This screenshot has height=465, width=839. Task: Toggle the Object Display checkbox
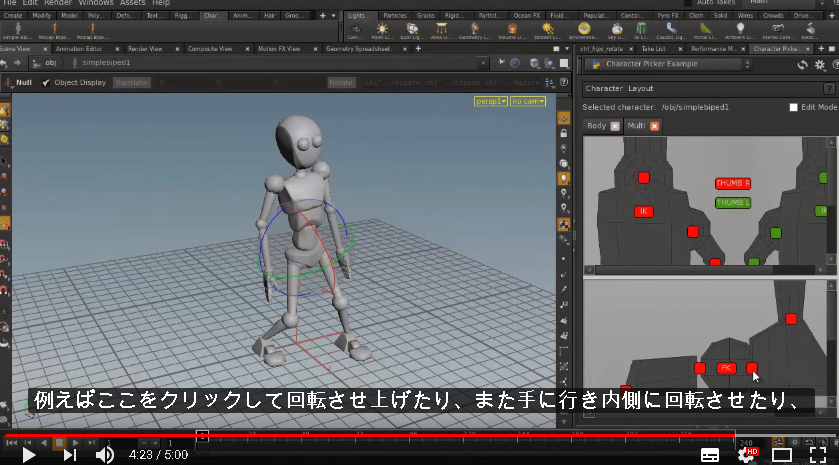coord(46,82)
